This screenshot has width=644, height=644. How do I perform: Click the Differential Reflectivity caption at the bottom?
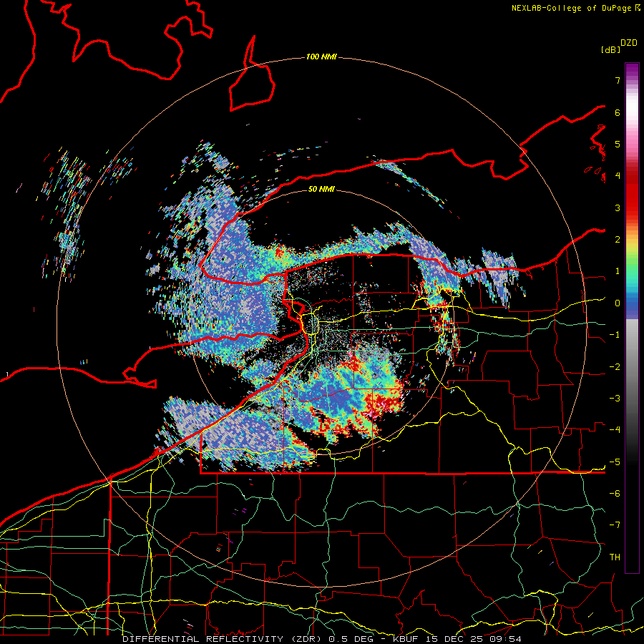coord(321,639)
